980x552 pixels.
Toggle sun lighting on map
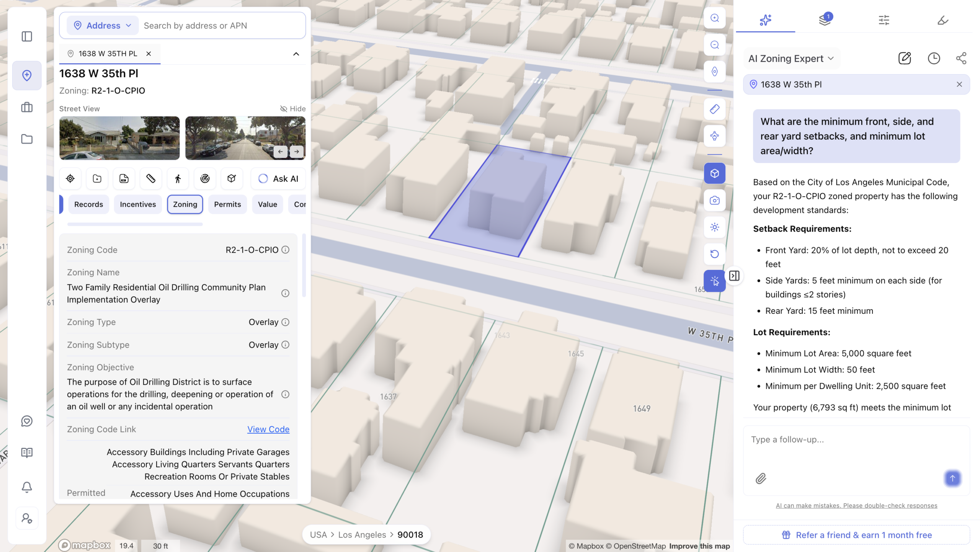coord(715,227)
